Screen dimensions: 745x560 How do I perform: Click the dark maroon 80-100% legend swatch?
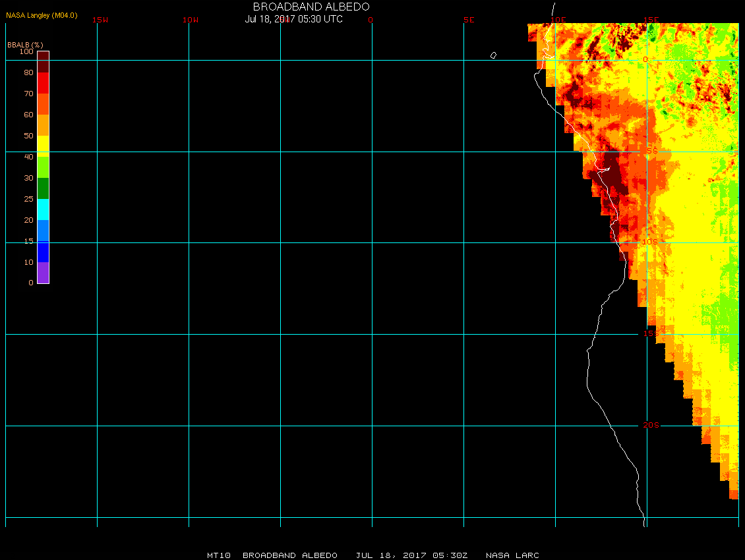coord(43,61)
